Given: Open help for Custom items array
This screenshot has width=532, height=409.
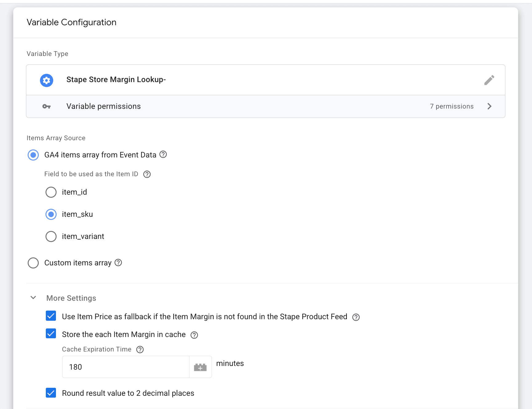Looking at the screenshot, I should point(118,263).
